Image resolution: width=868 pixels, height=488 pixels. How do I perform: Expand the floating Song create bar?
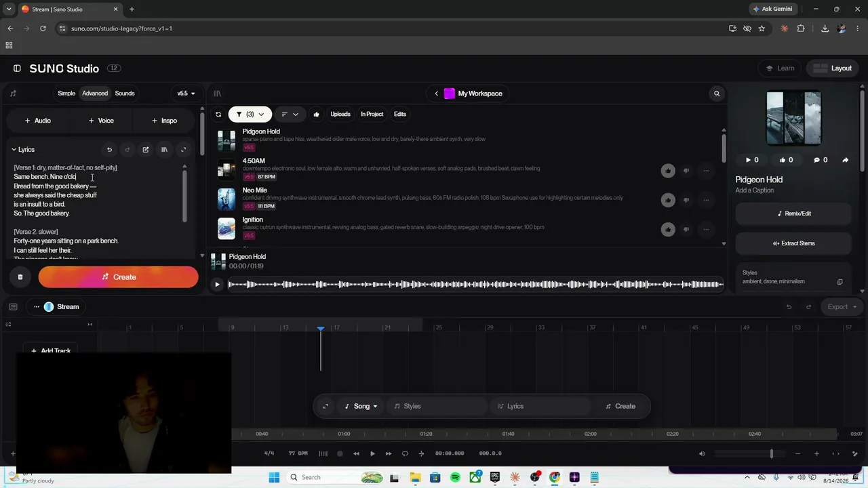pyautogui.click(x=325, y=407)
